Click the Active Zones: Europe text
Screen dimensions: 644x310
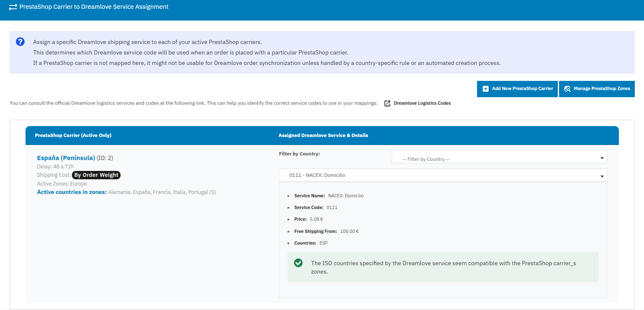[62, 184]
